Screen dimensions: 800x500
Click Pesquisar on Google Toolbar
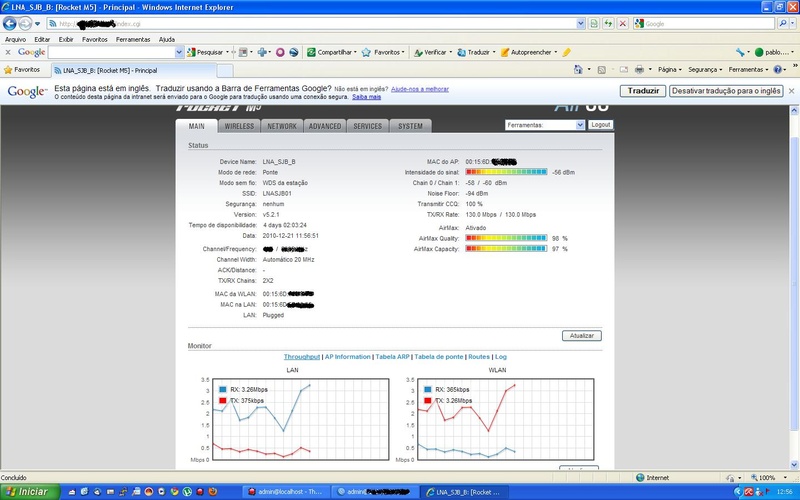tap(206, 52)
